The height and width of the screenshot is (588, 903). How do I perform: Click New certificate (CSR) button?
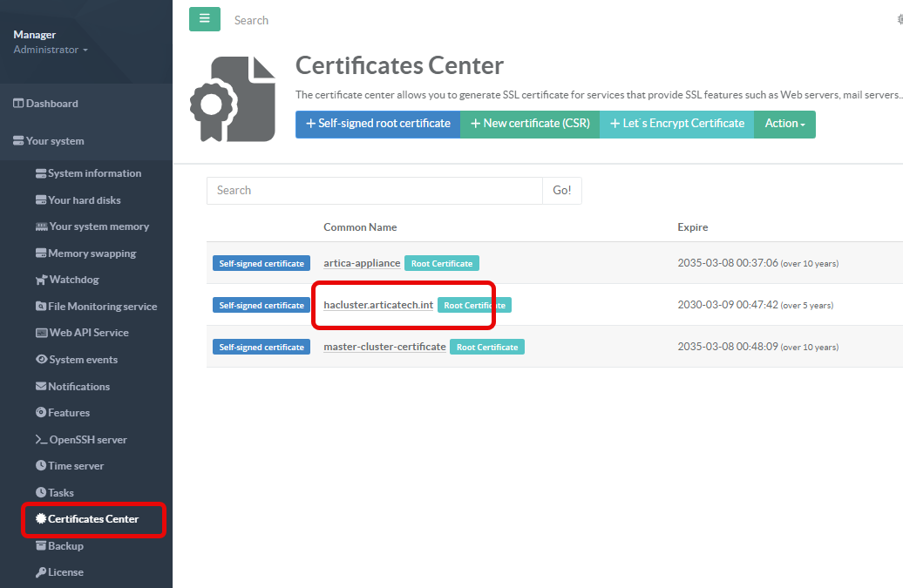[x=530, y=124]
